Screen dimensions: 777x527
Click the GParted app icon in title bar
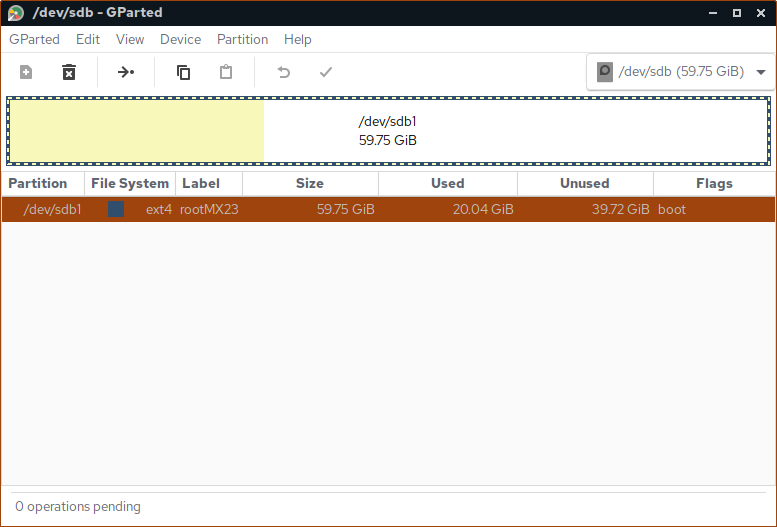(x=16, y=13)
